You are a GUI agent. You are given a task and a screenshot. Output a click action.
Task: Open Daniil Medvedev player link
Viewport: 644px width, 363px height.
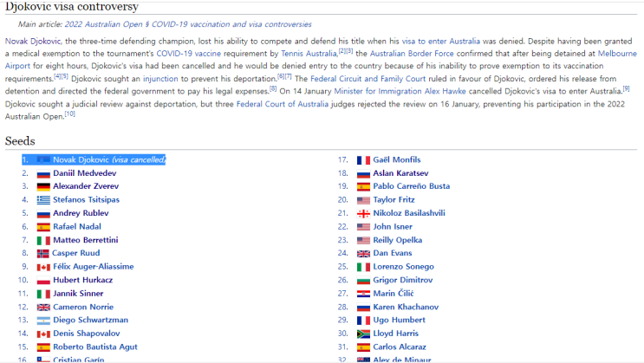click(85, 173)
